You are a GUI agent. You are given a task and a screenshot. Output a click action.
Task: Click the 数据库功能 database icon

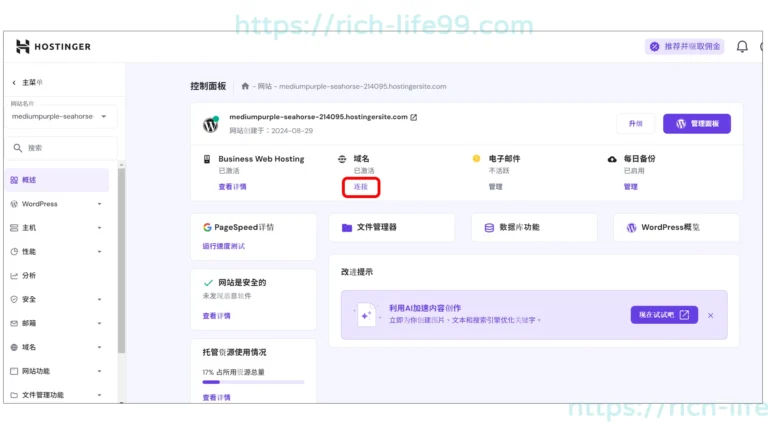[489, 228]
